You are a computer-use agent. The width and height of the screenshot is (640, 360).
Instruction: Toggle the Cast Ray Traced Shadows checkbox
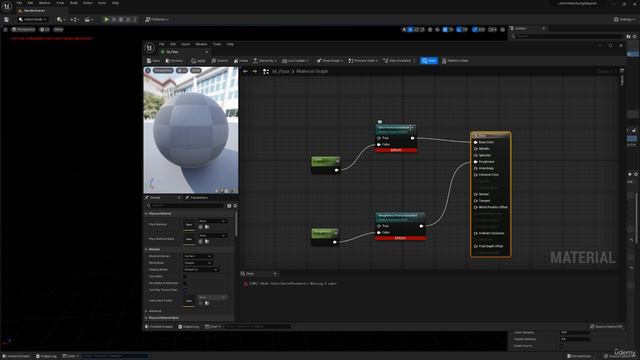click(185, 290)
